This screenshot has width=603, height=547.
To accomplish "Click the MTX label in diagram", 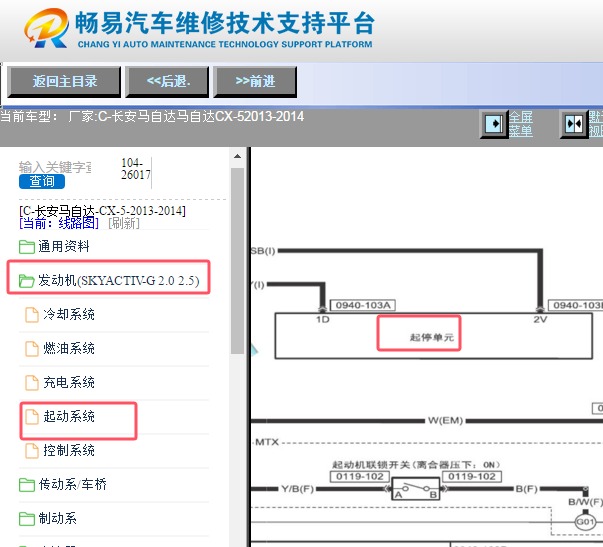I will tap(267, 442).
